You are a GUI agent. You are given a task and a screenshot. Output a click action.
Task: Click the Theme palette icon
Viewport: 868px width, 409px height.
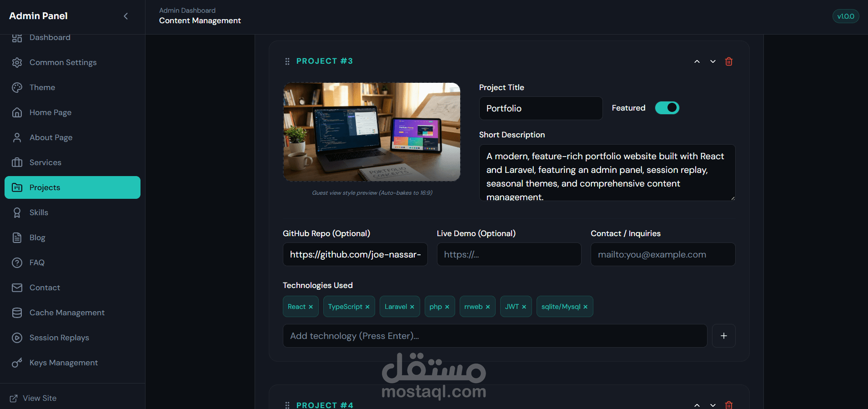click(x=17, y=87)
